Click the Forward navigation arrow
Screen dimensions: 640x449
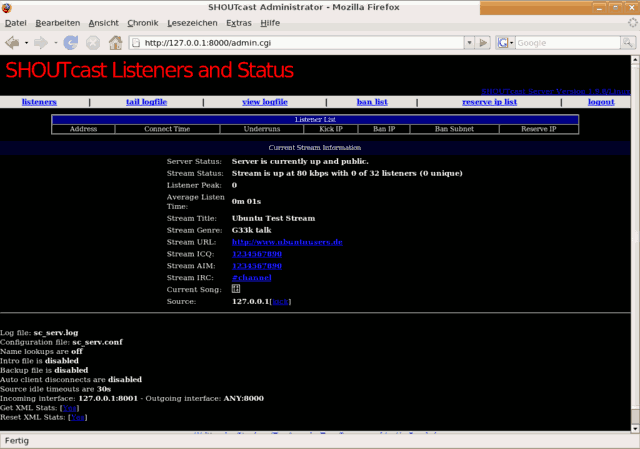point(41,42)
